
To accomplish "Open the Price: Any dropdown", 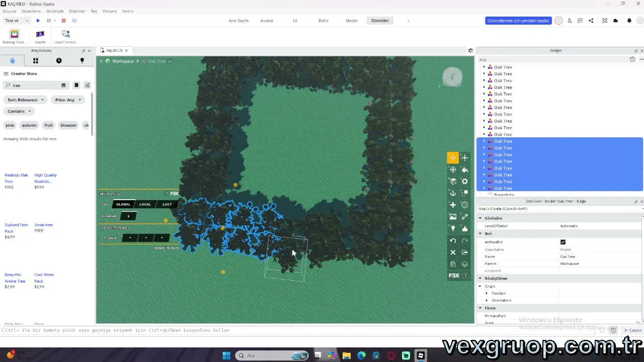I will click(68, 100).
